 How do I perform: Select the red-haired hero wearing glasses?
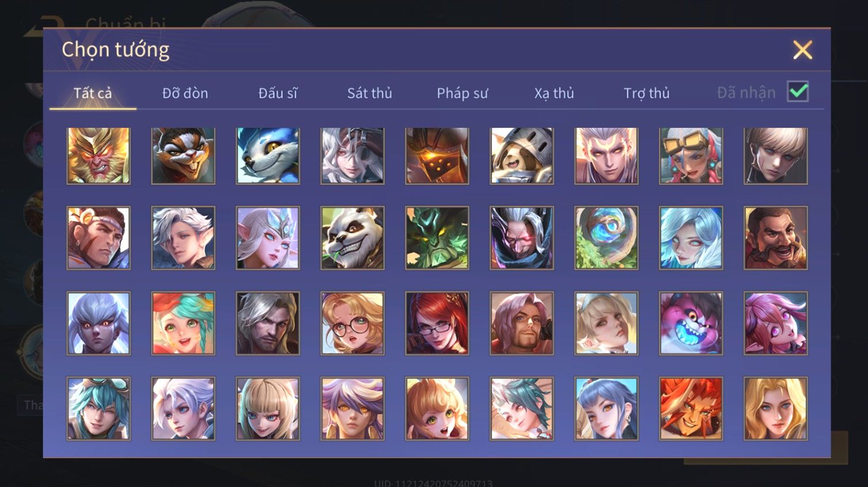pyautogui.click(x=437, y=324)
